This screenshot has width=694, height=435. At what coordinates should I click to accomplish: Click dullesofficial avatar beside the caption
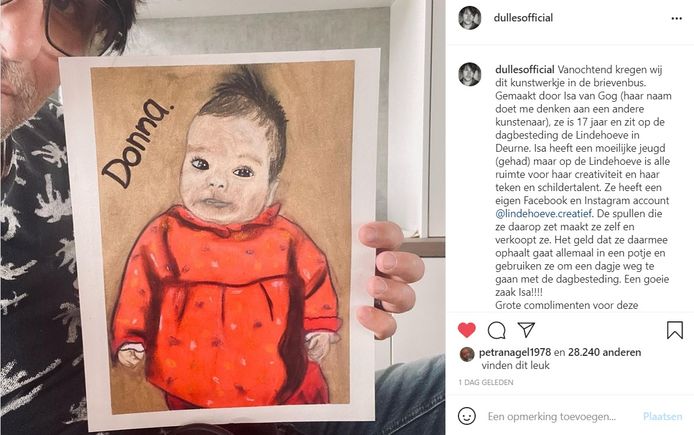tap(470, 74)
